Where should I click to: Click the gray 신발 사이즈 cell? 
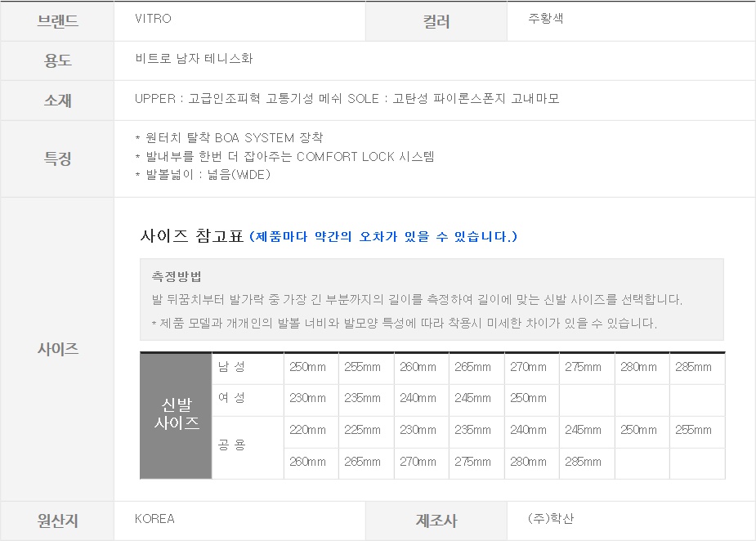point(176,415)
